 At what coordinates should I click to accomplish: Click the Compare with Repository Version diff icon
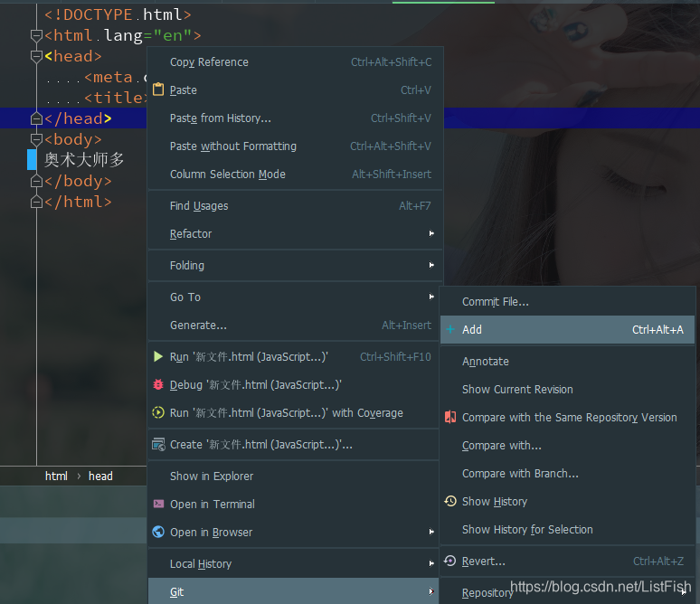(450, 417)
